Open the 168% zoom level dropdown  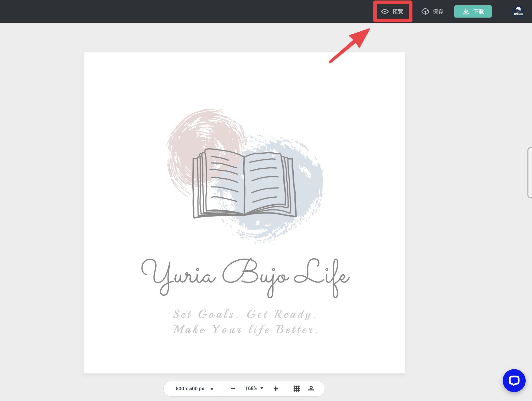[254, 389]
